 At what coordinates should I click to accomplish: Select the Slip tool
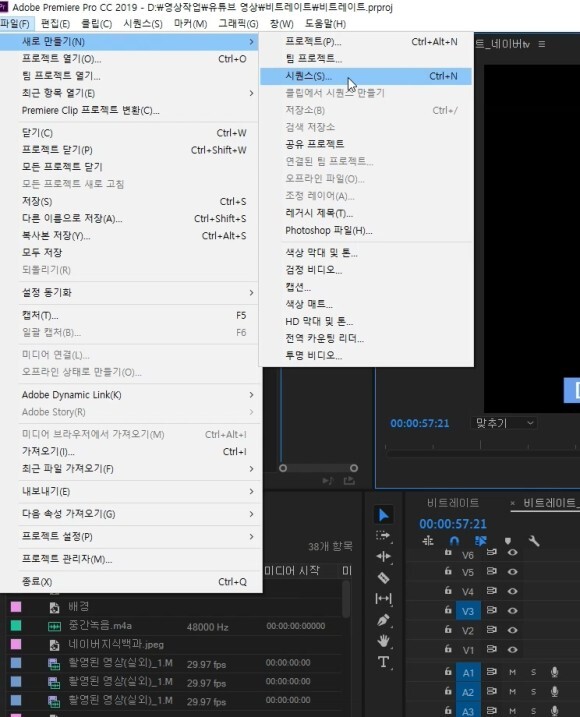coord(383,599)
